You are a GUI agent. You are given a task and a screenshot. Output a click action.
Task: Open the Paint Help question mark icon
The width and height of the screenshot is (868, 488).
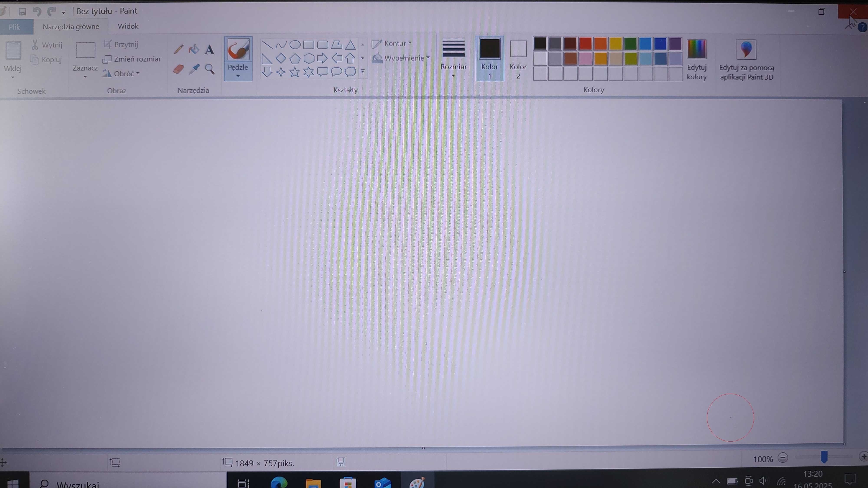pyautogui.click(x=862, y=27)
